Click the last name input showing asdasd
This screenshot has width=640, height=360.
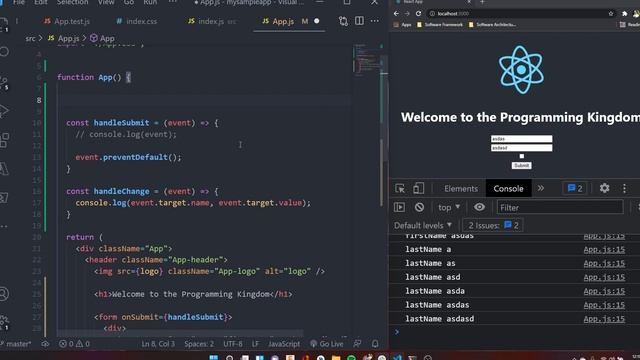click(522, 148)
